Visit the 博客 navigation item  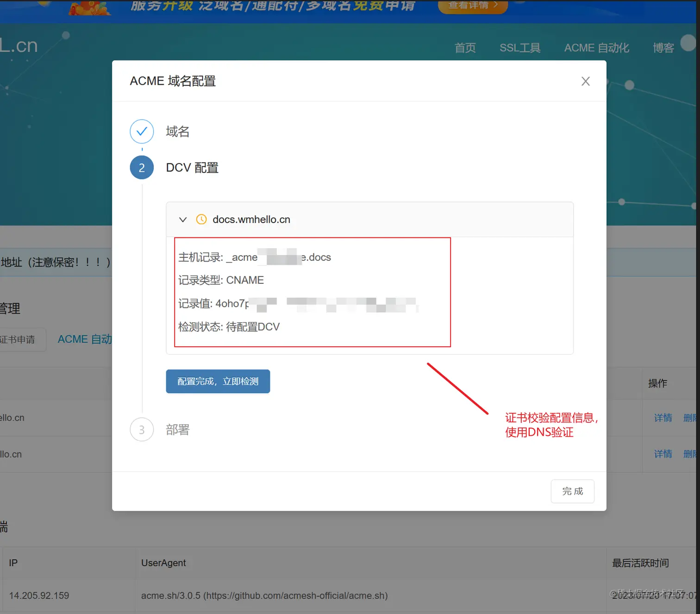[x=663, y=48]
